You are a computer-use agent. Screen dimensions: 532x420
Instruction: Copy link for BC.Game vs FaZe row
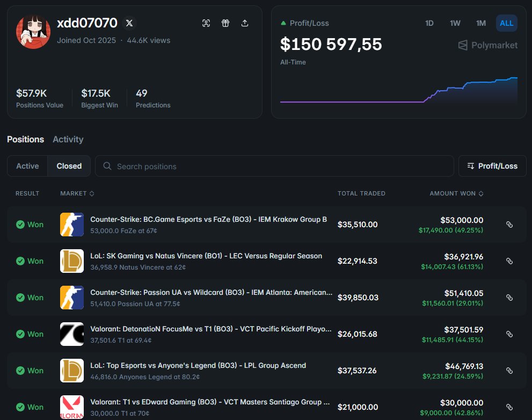tap(509, 225)
